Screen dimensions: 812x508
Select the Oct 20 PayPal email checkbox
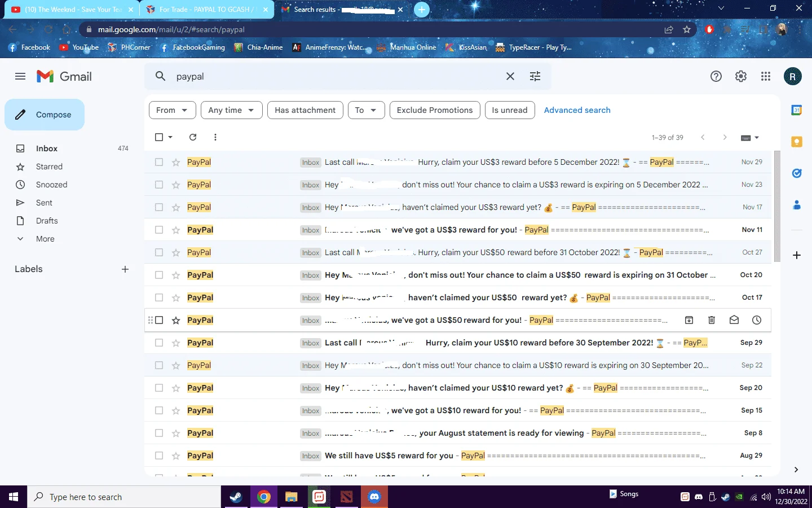click(x=159, y=275)
